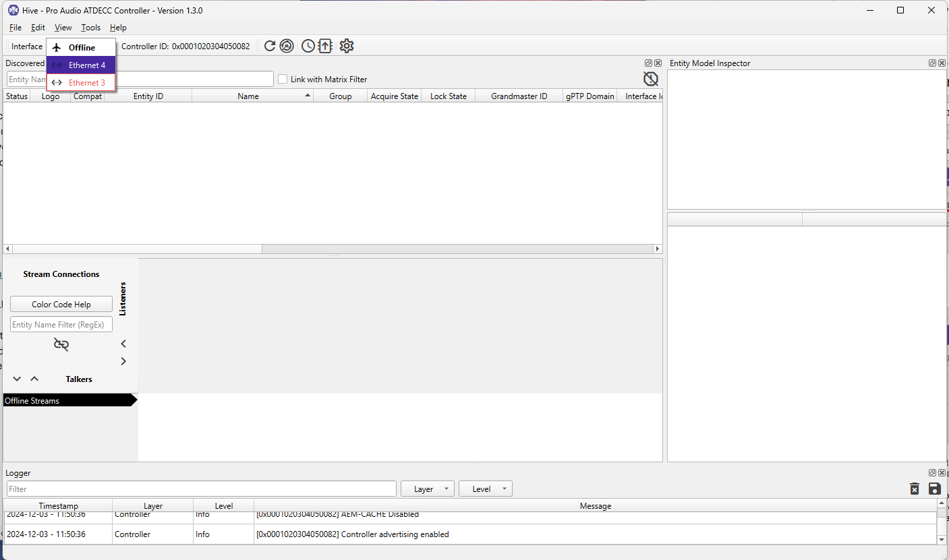
Task: Click the clear error flags octagon icon
Action: click(x=650, y=79)
